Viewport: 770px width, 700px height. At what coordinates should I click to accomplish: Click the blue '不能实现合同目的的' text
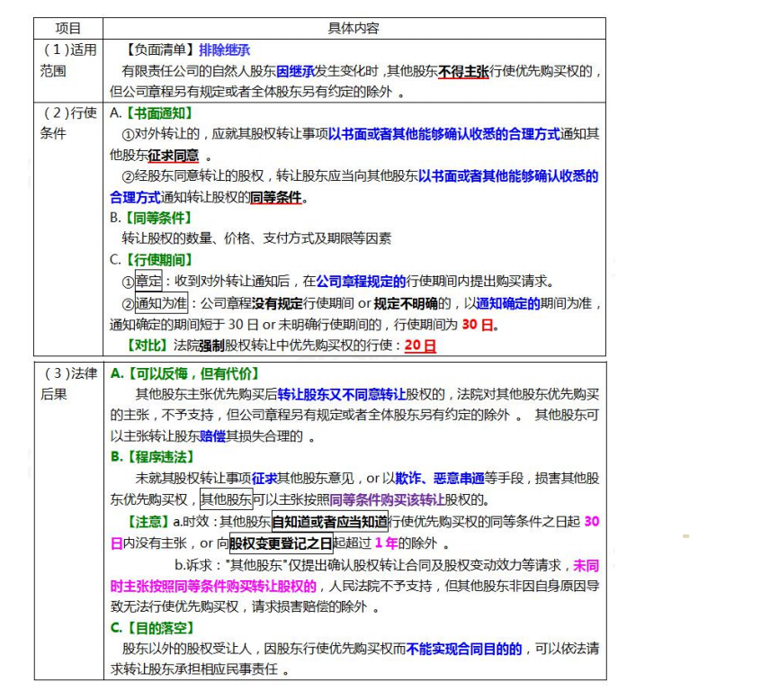[464, 650]
